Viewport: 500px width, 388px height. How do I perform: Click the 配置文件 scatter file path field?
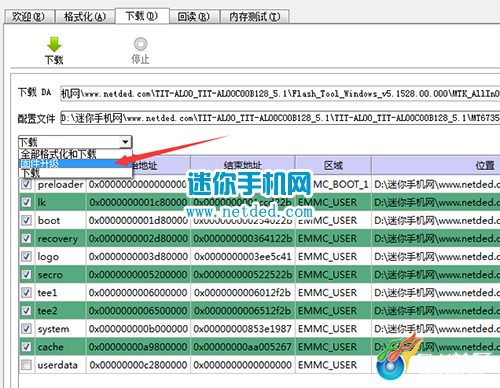tap(280, 118)
